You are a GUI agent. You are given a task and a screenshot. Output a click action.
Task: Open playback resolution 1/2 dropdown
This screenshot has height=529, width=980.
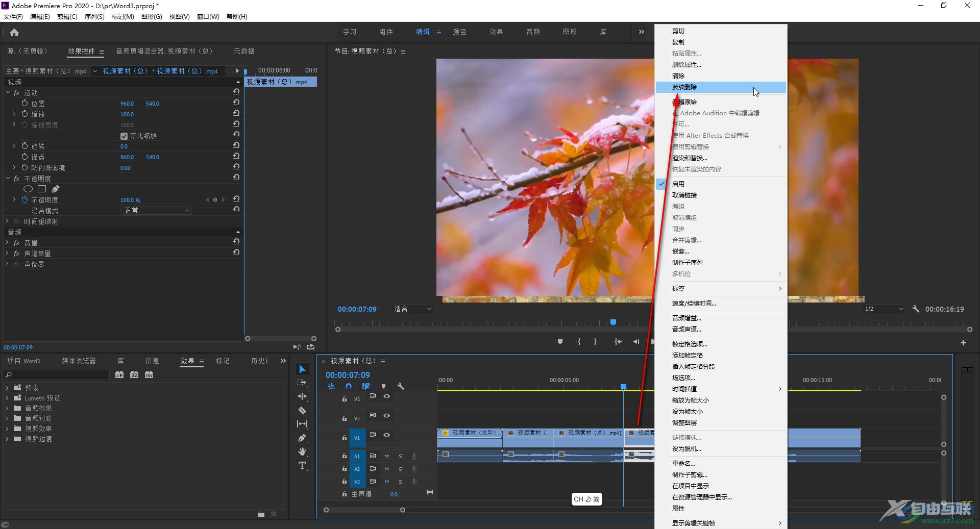coord(884,309)
